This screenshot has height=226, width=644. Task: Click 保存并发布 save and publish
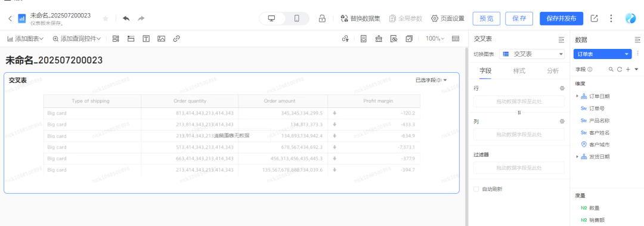point(561,18)
